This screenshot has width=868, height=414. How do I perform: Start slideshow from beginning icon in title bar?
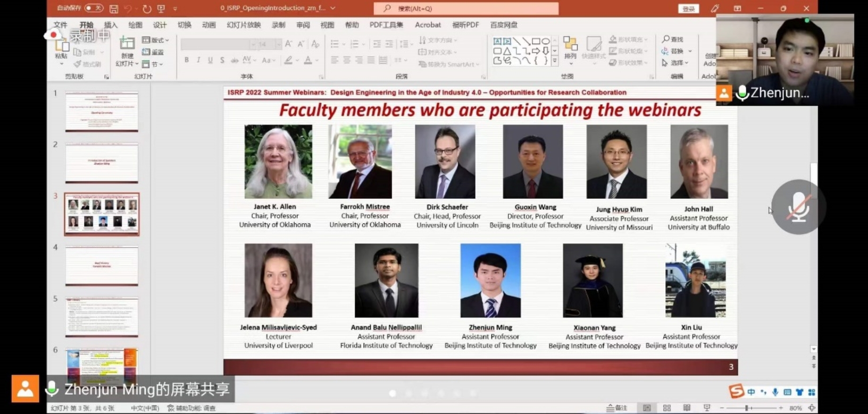tap(161, 9)
